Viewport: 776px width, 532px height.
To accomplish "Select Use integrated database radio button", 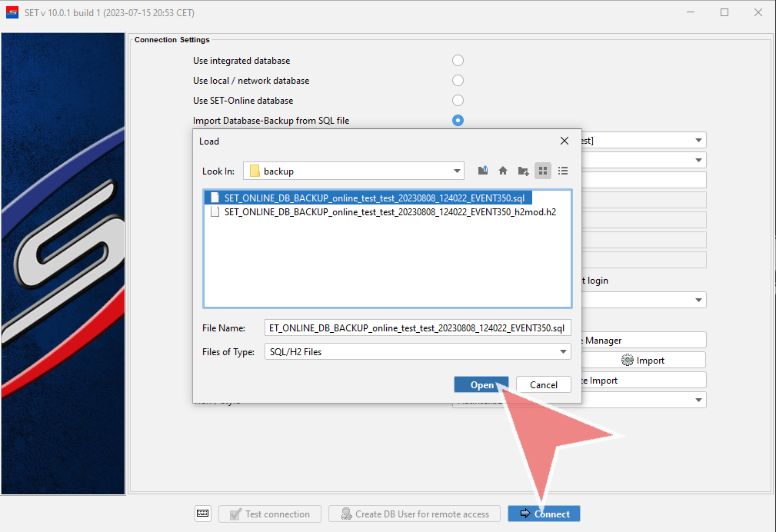I will point(458,61).
